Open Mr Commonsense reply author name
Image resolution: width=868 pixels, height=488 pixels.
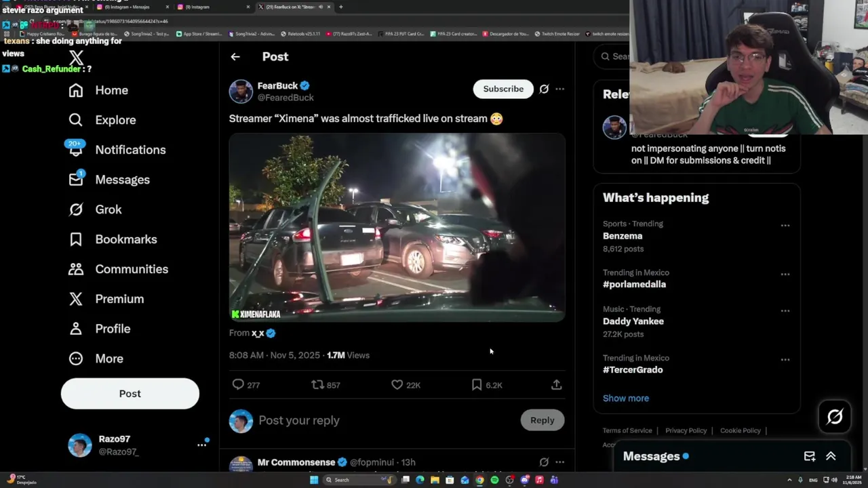[x=296, y=462]
